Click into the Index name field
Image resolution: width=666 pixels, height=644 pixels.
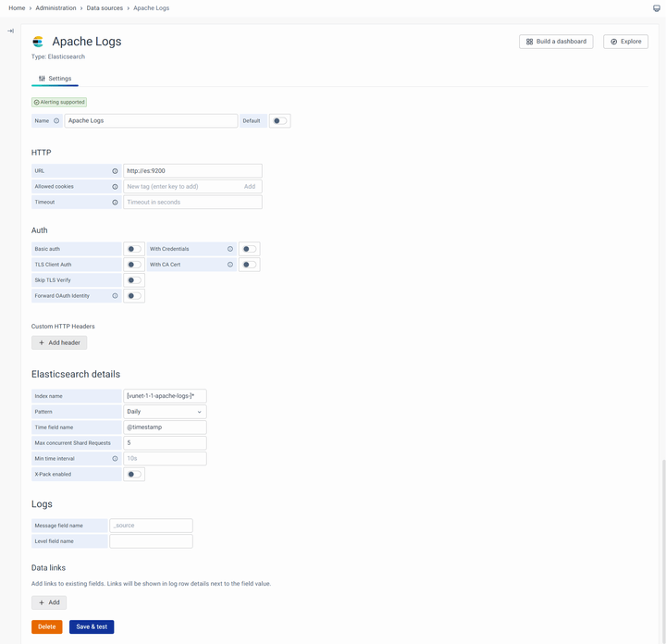(165, 396)
